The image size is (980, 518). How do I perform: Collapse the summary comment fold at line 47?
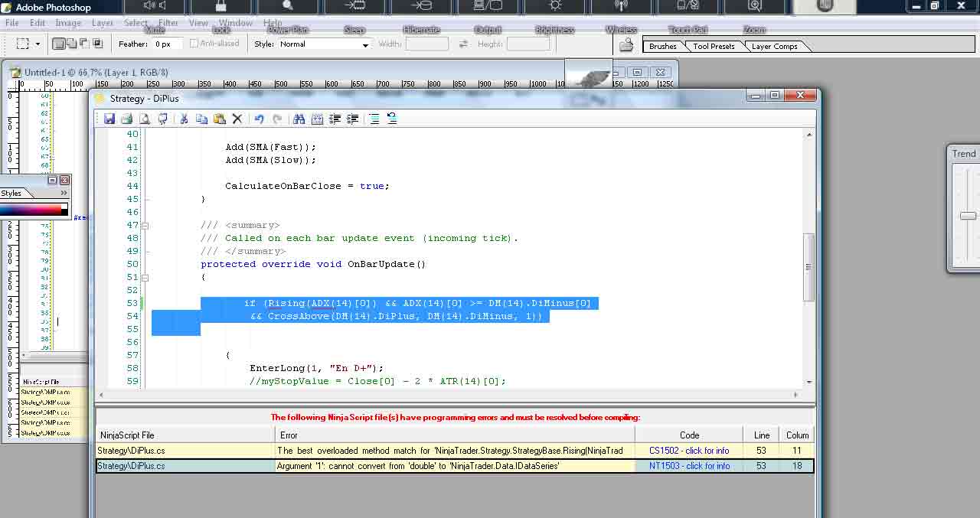point(145,226)
